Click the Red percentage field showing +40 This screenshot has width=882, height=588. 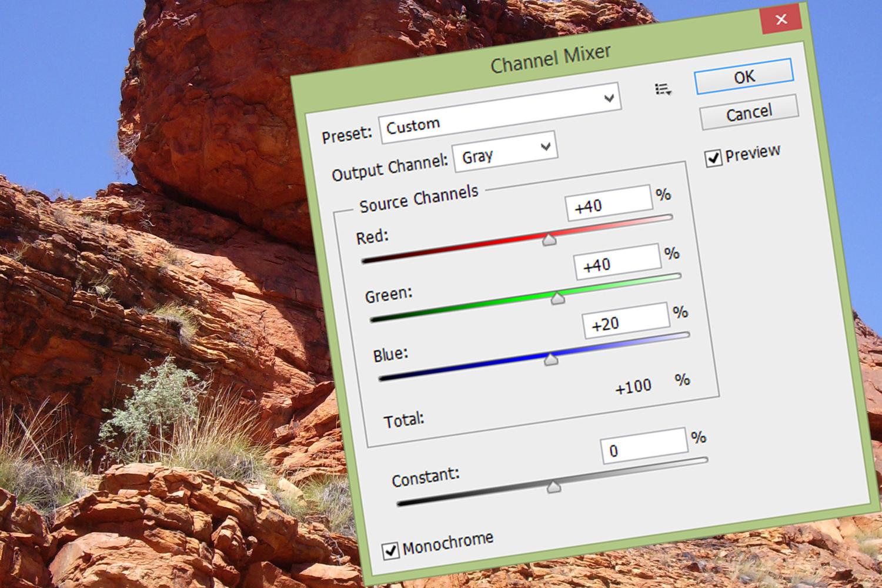[x=609, y=203]
